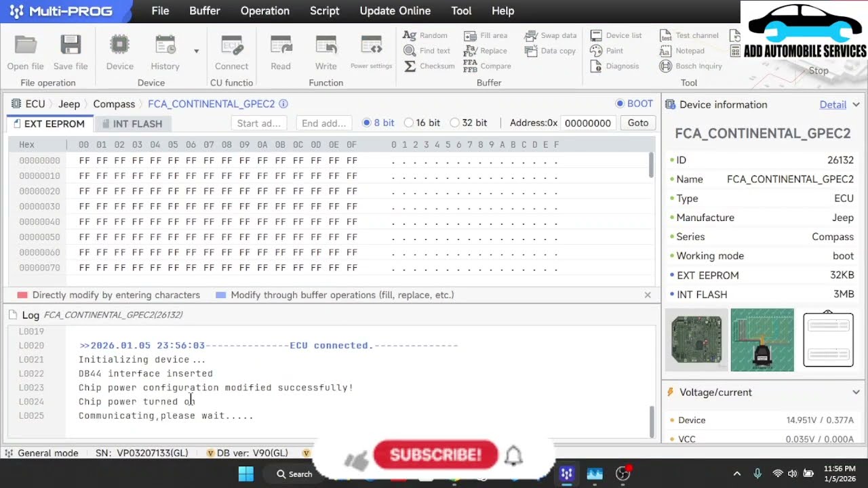Click the FCA_CONTINENTAL_GPEC2 breadcrumb link
868x488 pixels.
pyautogui.click(x=212, y=104)
